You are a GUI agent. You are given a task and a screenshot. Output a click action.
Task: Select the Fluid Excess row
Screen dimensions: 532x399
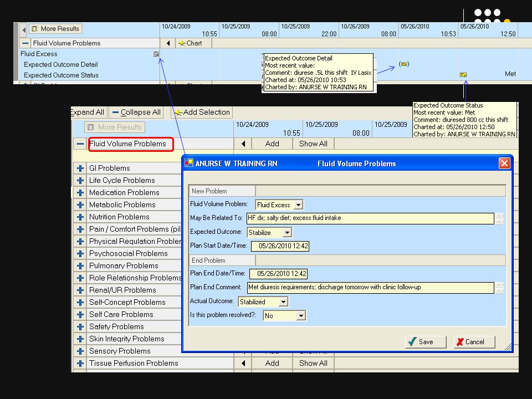[x=90, y=54]
